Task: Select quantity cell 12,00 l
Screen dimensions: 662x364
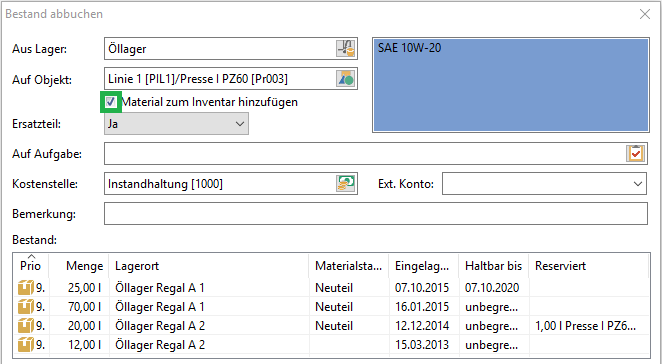Action: (84, 345)
